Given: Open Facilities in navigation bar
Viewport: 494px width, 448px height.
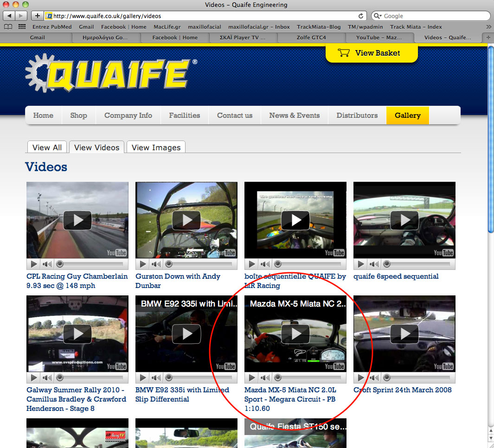Looking at the screenshot, I should (x=185, y=115).
